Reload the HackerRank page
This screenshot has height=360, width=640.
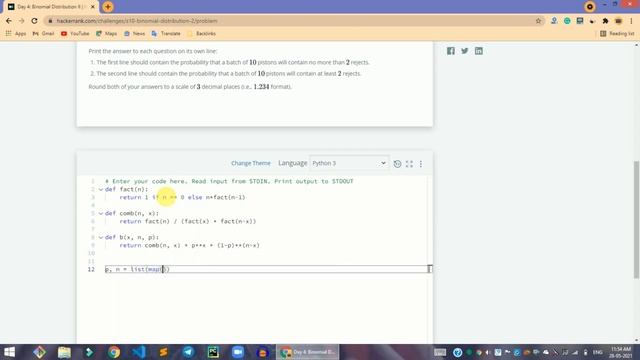tap(34, 21)
